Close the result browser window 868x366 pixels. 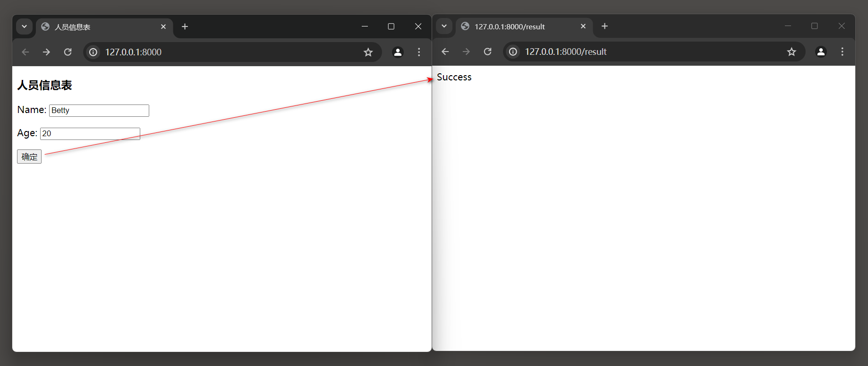point(842,26)
